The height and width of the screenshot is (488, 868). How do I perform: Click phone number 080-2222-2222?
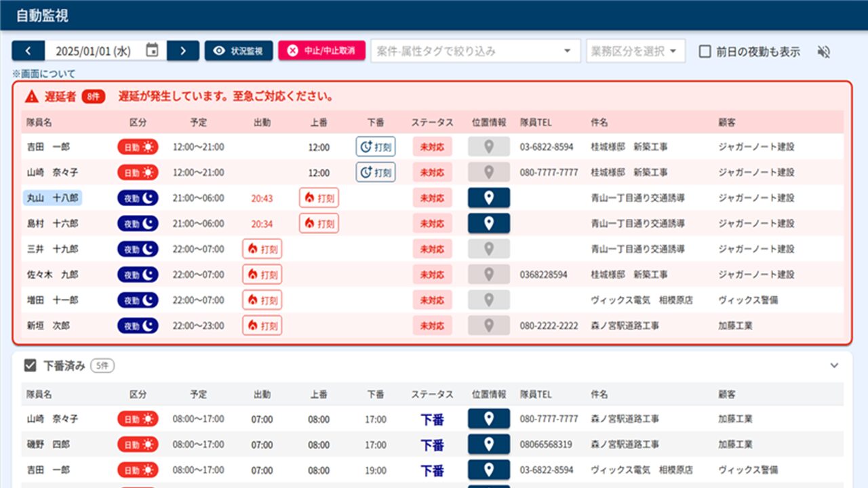click(x=549, y=325)
